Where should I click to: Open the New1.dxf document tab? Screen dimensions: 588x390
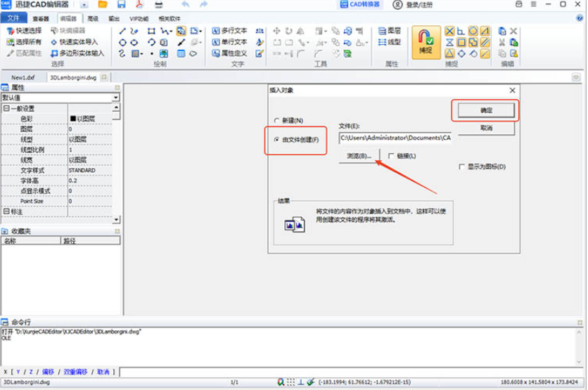[23, 77]
